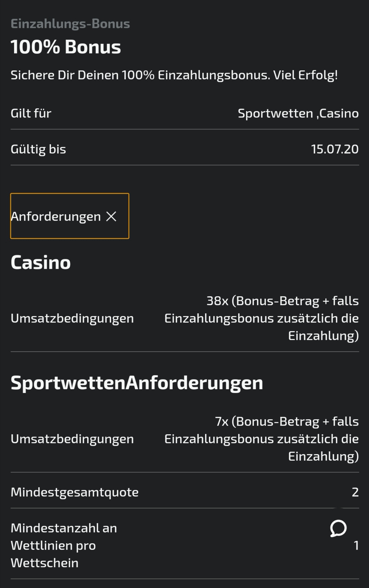Click the Anforderungen label text

click(56, 216)
